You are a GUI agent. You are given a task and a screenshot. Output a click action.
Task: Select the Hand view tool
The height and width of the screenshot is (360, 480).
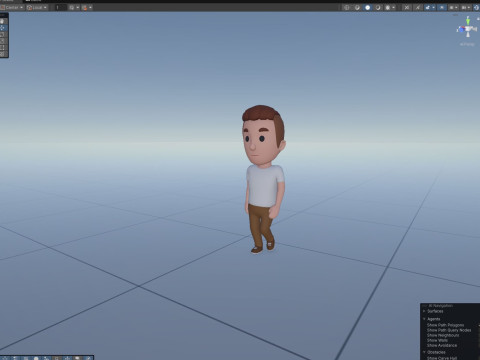(3, 21)
